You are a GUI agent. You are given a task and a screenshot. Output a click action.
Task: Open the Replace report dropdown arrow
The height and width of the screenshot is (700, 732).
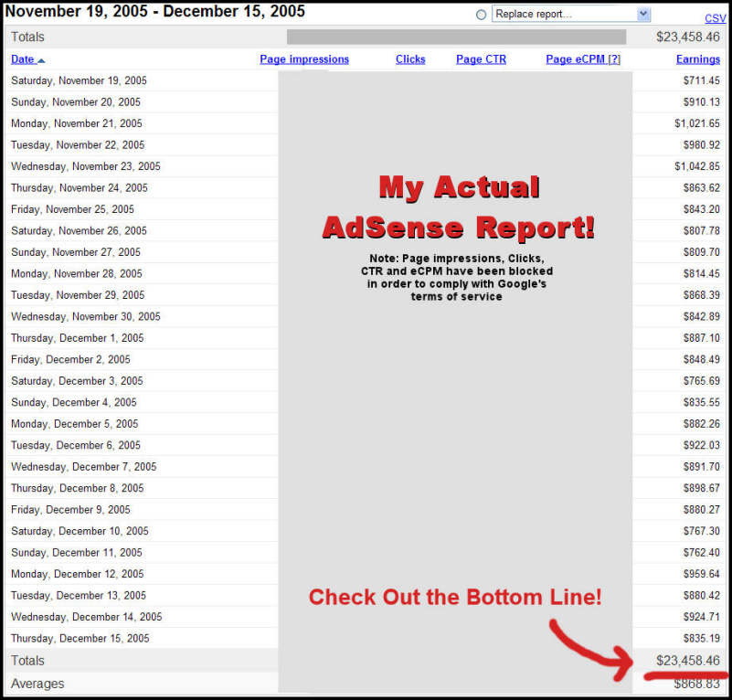tap(643, 14)
